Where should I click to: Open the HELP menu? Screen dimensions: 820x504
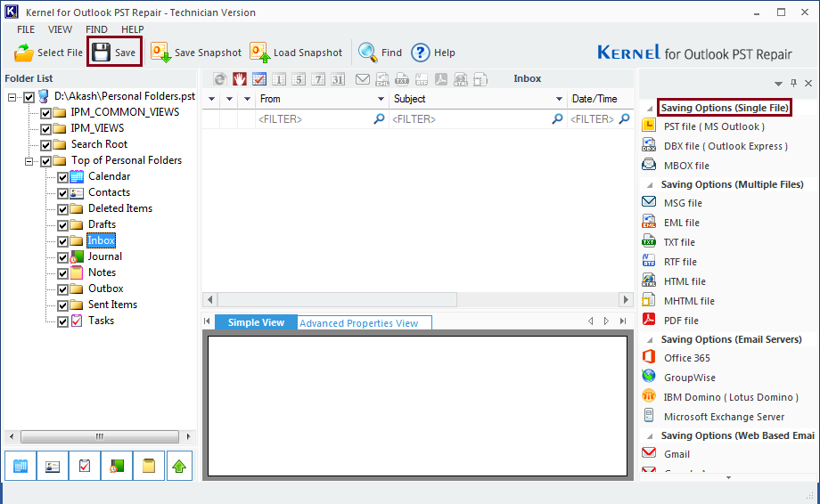pyautogui.click(x=132, y=29)
